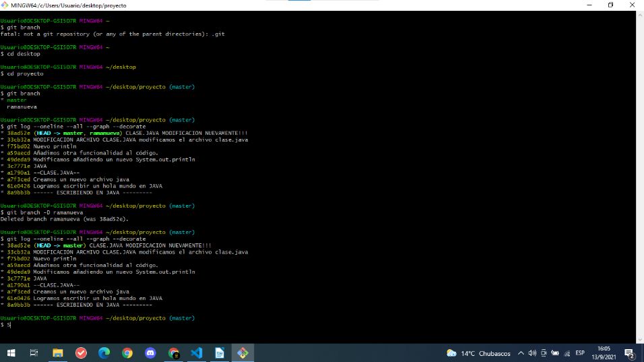Open the Windows Start menu
Screen dimensions: 644x362
[11, 353]
